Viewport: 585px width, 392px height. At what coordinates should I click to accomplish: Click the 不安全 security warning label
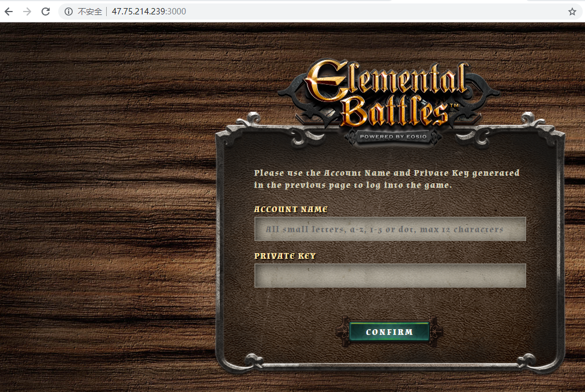(x=89, y=12)
